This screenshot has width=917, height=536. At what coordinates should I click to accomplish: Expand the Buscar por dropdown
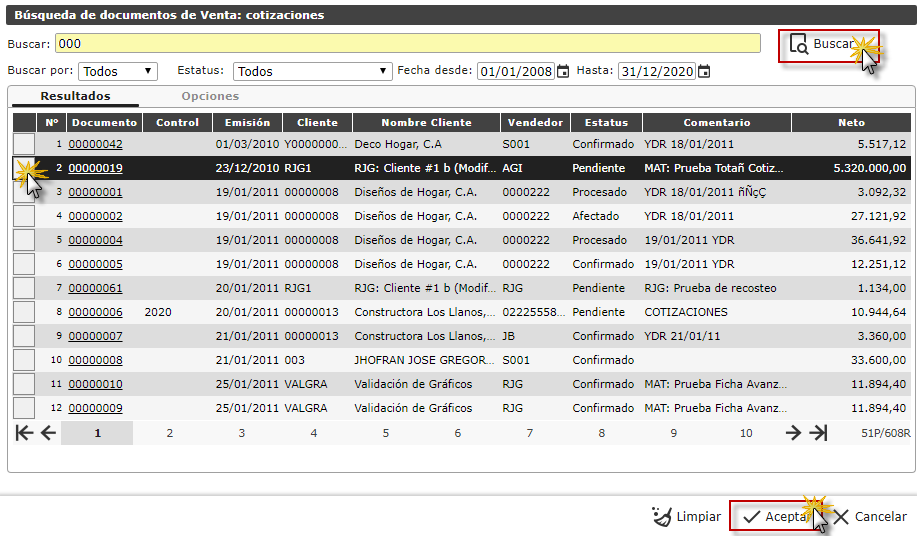[x=118, y=71]
